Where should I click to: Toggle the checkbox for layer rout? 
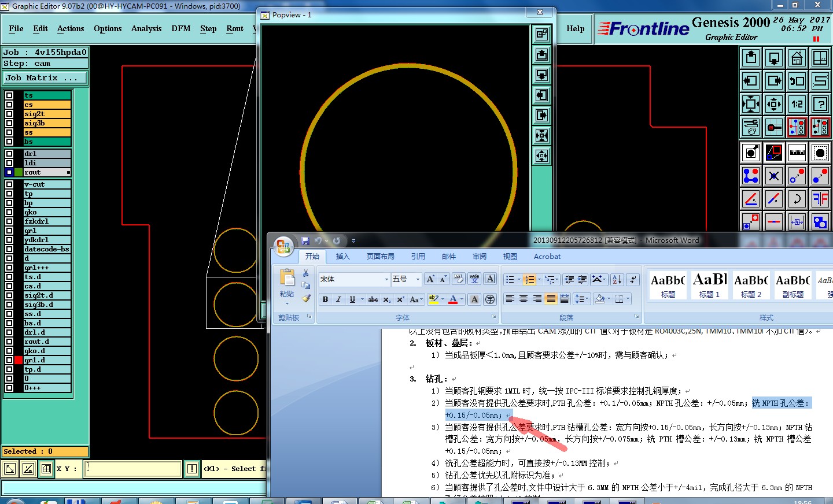point(9,172)
